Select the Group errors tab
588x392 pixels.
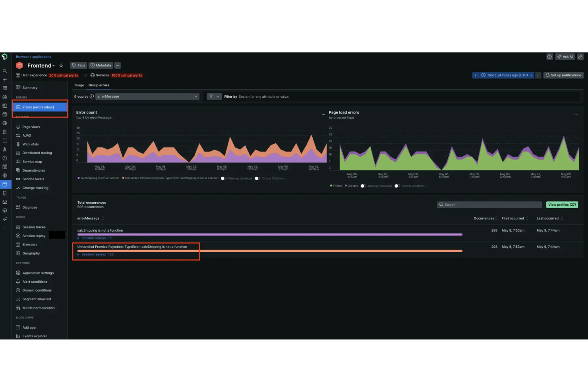click(99, 85)
